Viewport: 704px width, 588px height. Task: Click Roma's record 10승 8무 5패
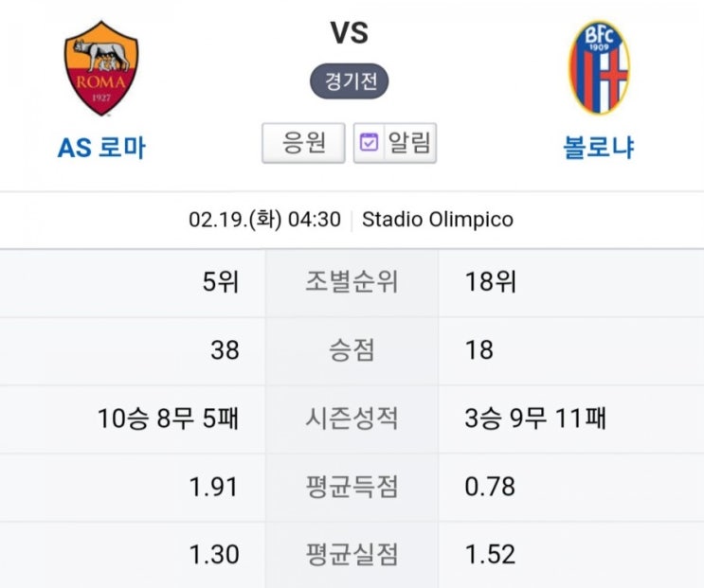(x=168, y=419)
